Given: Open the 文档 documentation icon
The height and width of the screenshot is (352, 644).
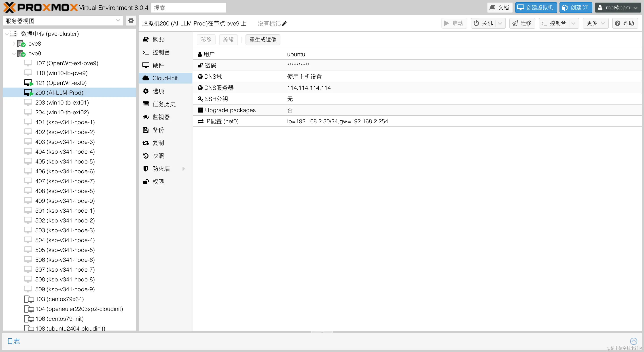Looking at the screenshot, I should coord(492,8).
